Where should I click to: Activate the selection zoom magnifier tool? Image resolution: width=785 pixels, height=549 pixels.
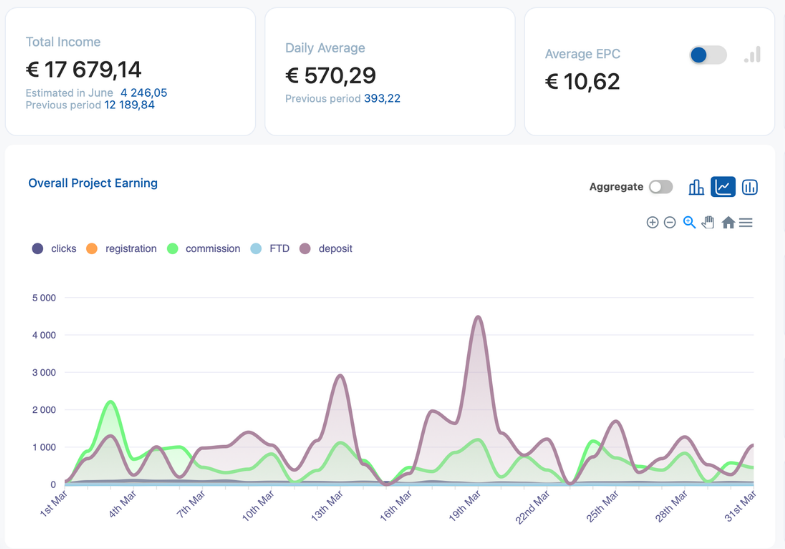click(x=689, y=222)
